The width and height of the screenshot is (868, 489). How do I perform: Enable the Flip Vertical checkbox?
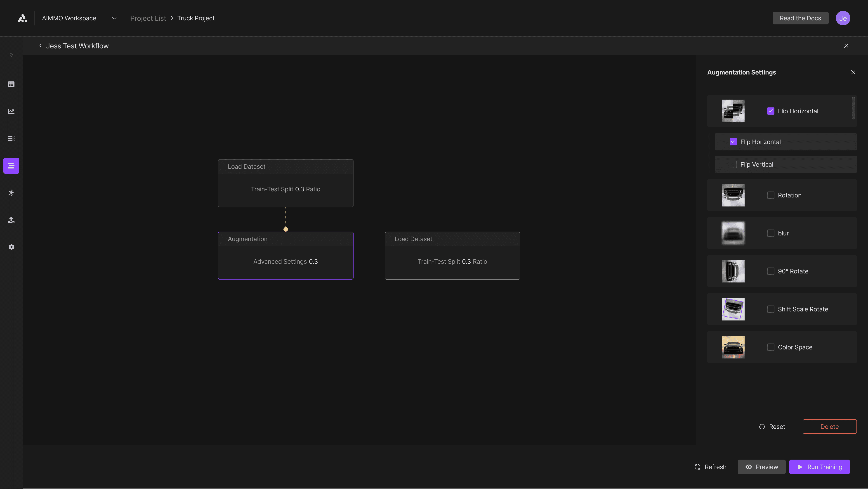(x=733, y=165)
